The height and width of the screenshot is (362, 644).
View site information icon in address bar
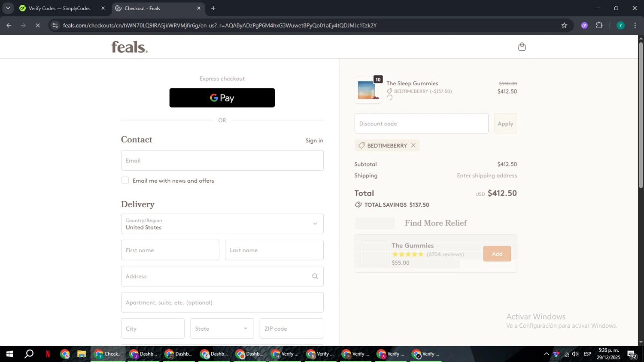(x=55, y=25)
